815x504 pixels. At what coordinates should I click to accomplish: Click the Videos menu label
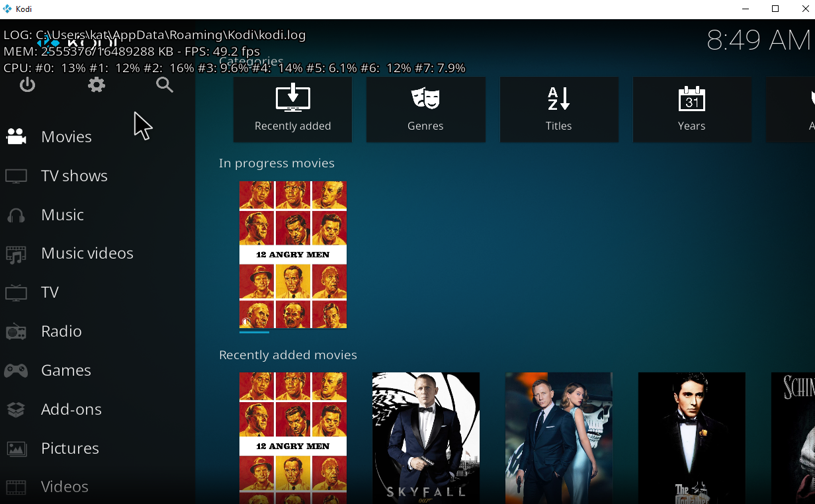click(65, 487)
